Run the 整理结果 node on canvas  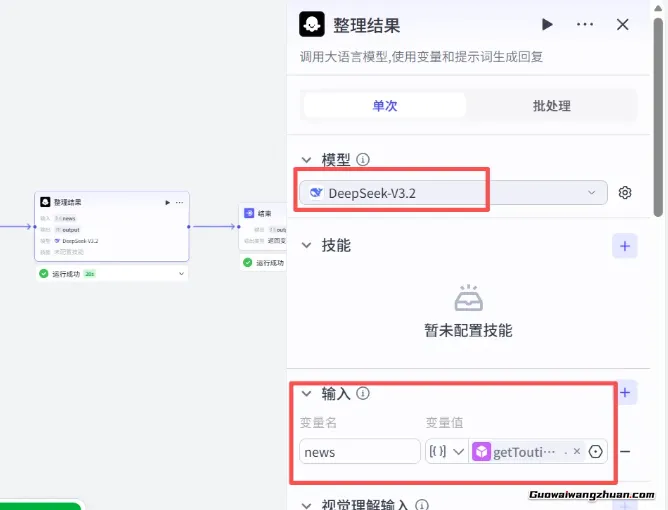[x=167, y=202]
